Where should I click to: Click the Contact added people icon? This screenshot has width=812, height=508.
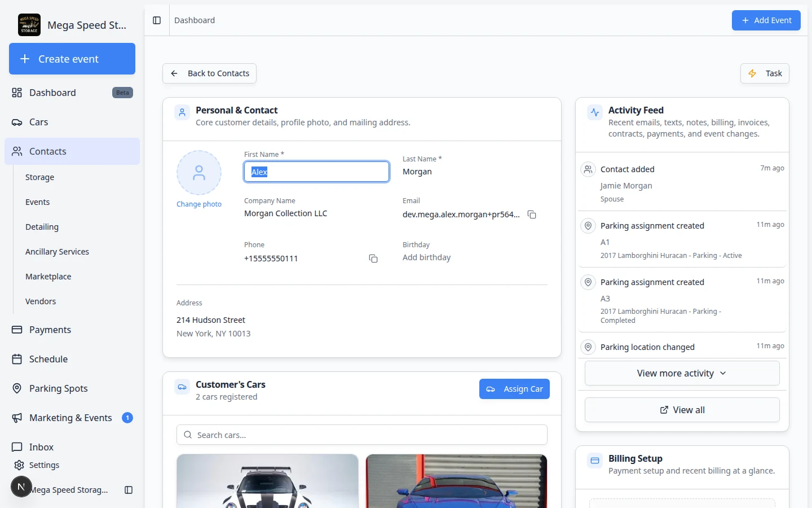click(588, 169)
